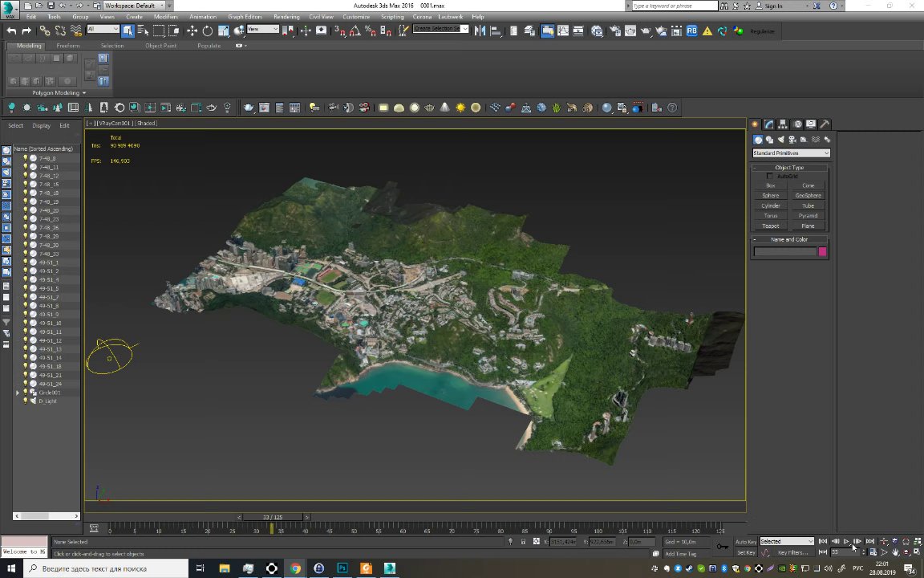This screenshot has width=924, height=578.
Task: Switch to the Modify command panel
Action: (x=768, y=124)
